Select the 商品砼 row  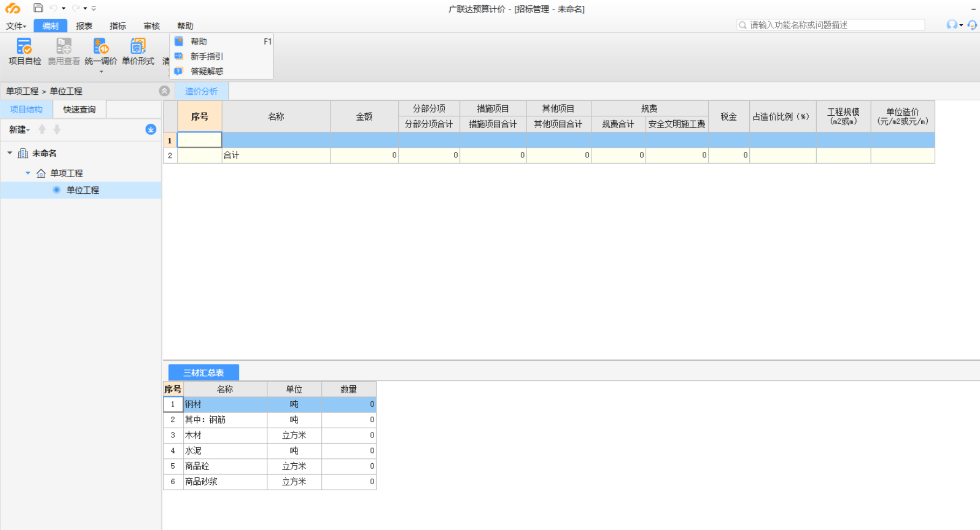click(270, 466)
